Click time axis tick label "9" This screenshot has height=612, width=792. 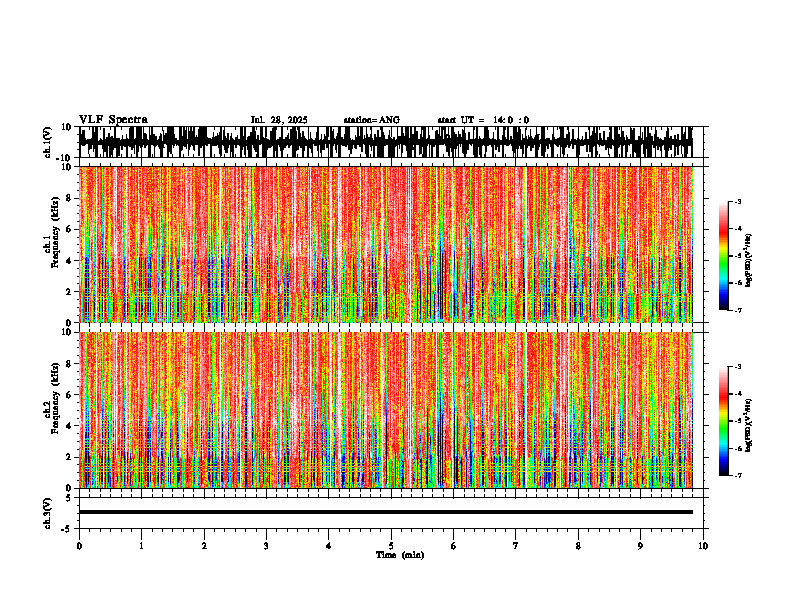click(640, 546)
